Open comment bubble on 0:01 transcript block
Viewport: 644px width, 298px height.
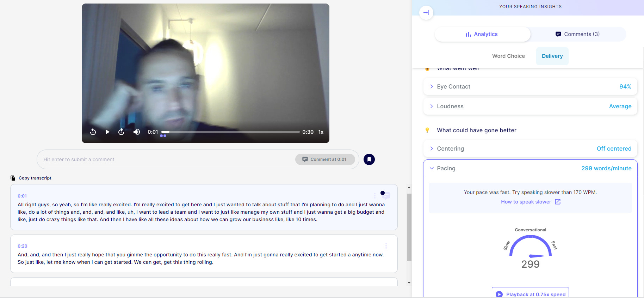pyautogui.click(x=386, y=195)
